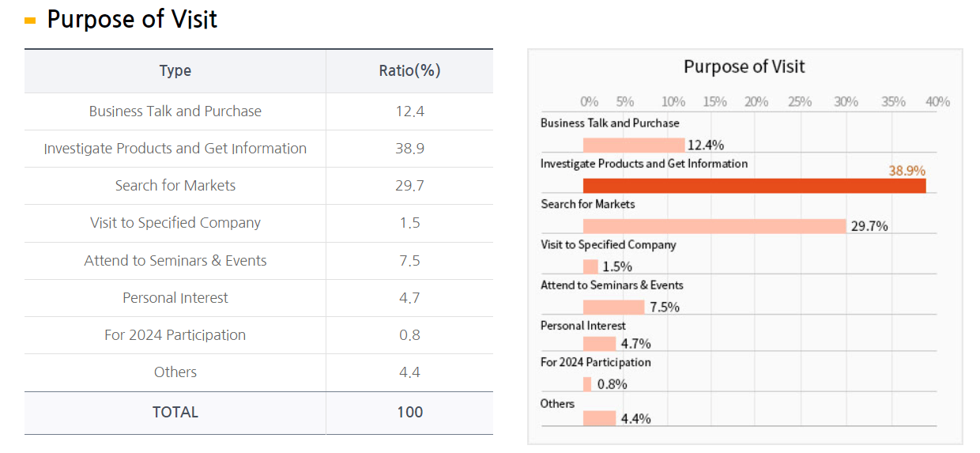Image resolution: width=980 pixels, height=453 pixels.
Task: Click the Purpose of Visit chart title
Action: click(x=744, y=67)
